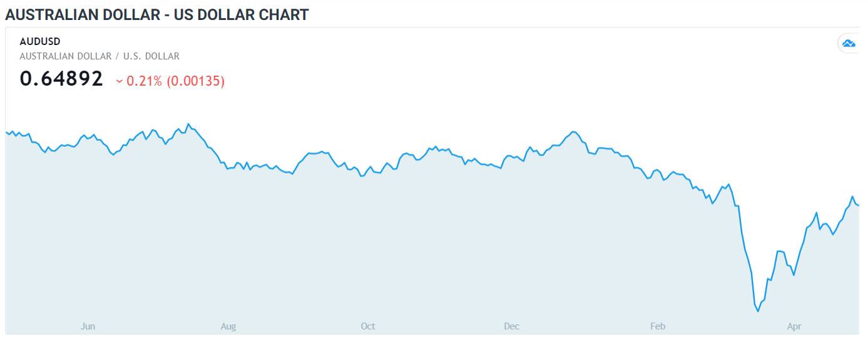Viewport: 868px width, 337px height.
Task: Select the AUDUSD symbol name
Action: [40, 41]
